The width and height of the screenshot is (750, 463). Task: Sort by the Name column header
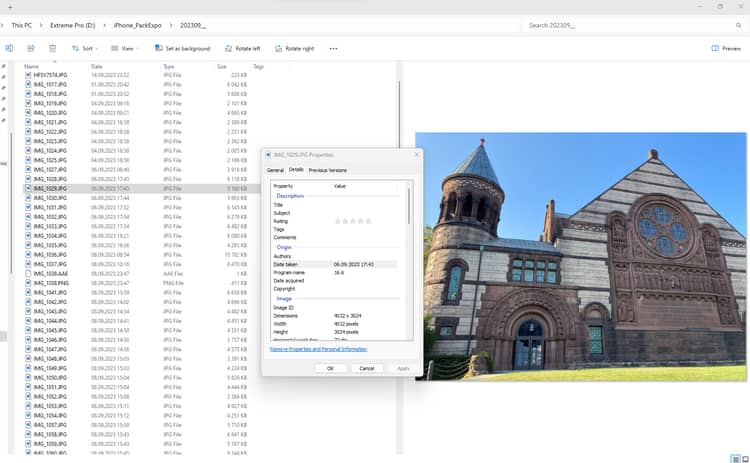(x=32, y=66)
